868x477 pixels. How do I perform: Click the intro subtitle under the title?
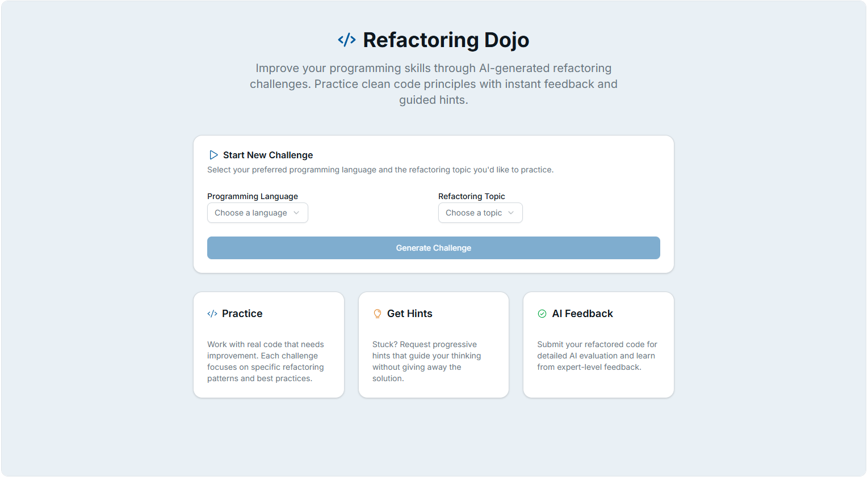click(x=433, y=84)
